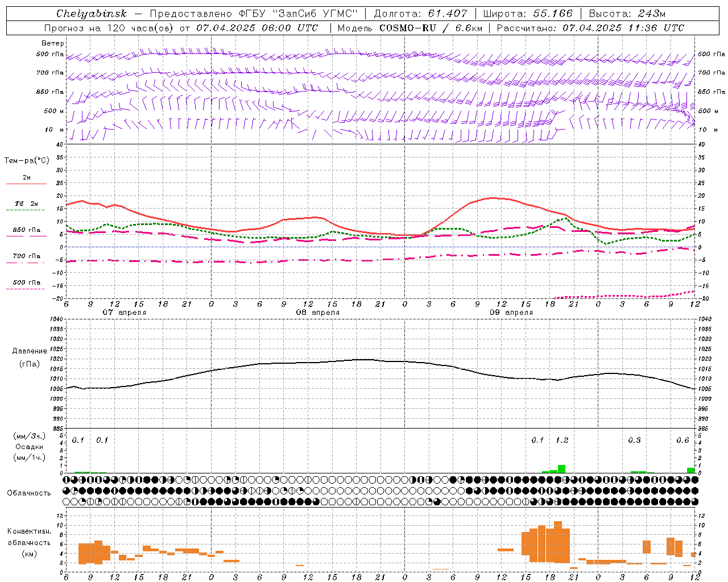This screenshot has width=728, height=582.
Task: Click the '0.3' precipitation value
Action: pyautogui.click(x=634, y=440)
